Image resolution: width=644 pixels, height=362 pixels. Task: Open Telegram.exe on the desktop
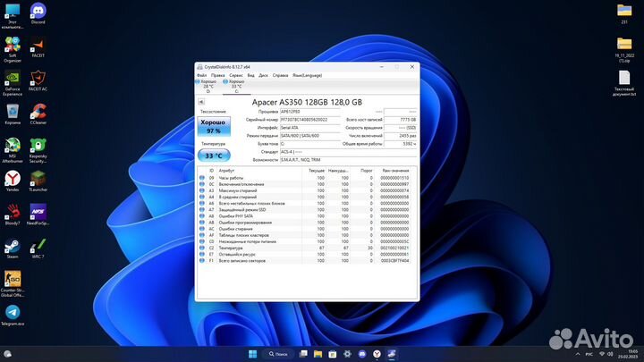(x=13, y=313)
